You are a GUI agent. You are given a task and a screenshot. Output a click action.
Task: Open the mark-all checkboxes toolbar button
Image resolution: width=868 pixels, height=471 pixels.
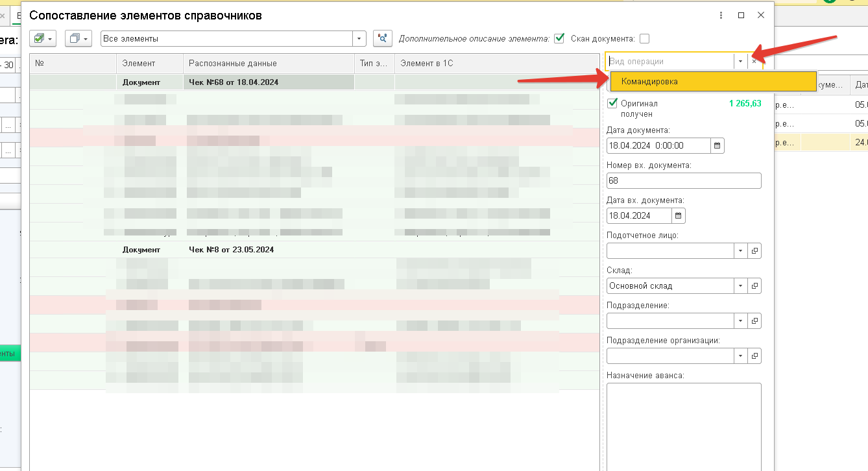pyautogui.click(x=43, y=38)
